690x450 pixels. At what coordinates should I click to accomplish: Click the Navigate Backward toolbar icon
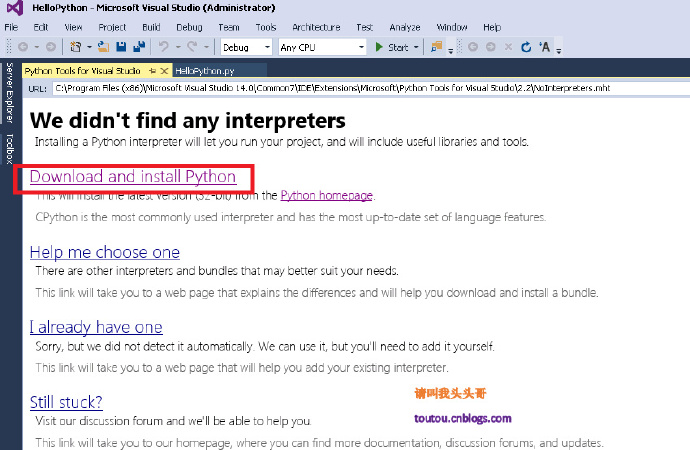tap(23, 47)
